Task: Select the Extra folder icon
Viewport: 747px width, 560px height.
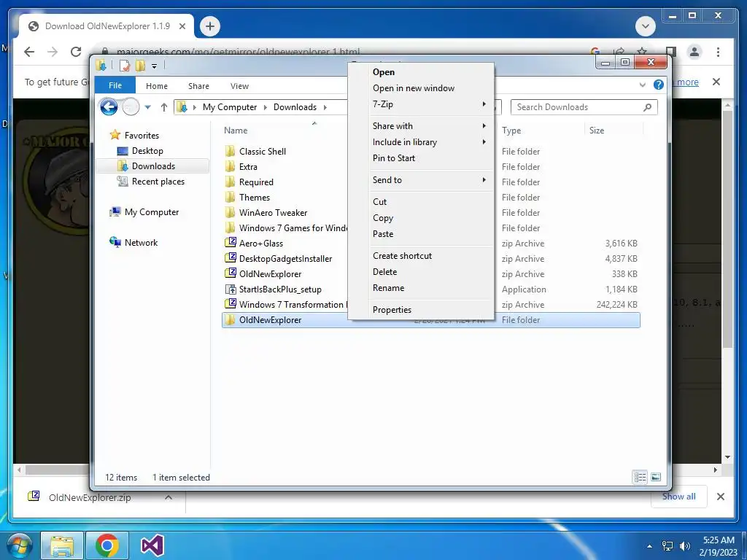Action: click(x=230, y=167)
